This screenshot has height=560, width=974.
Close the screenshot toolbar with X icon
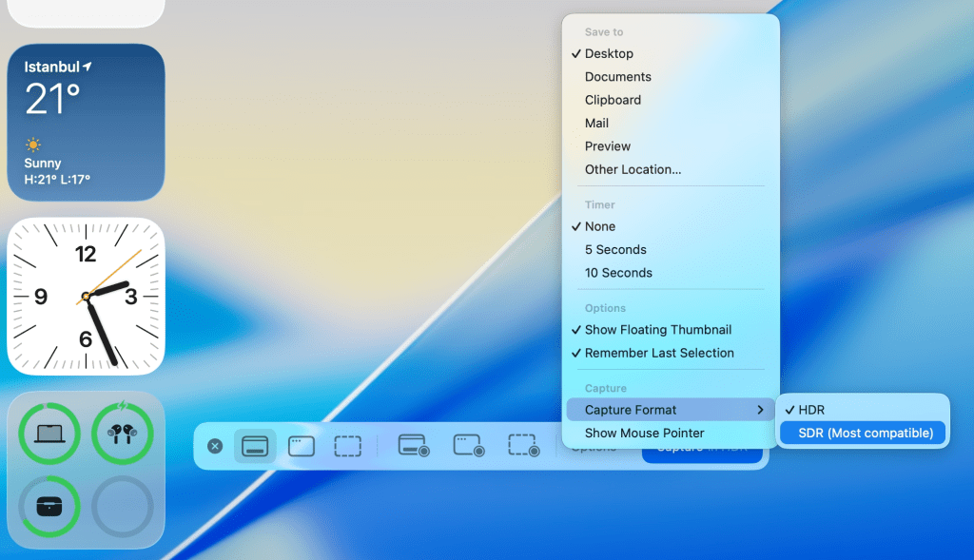(x=215, y=446)
